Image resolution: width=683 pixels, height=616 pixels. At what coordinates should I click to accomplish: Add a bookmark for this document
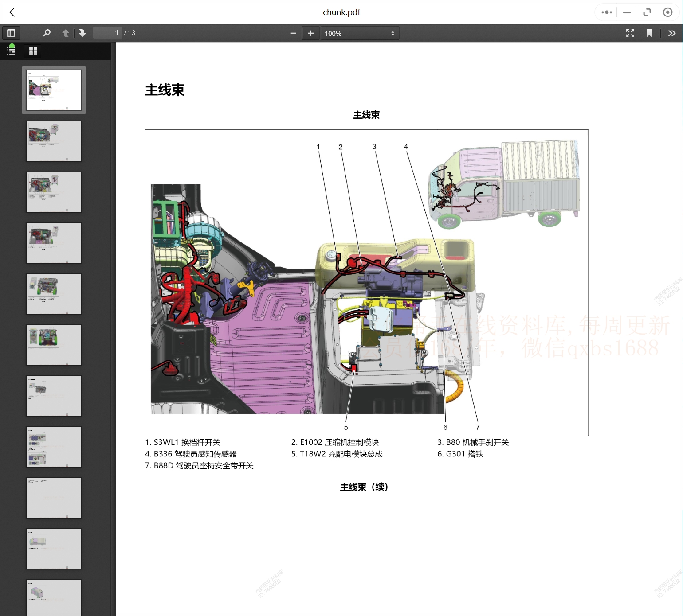(649, 33)
